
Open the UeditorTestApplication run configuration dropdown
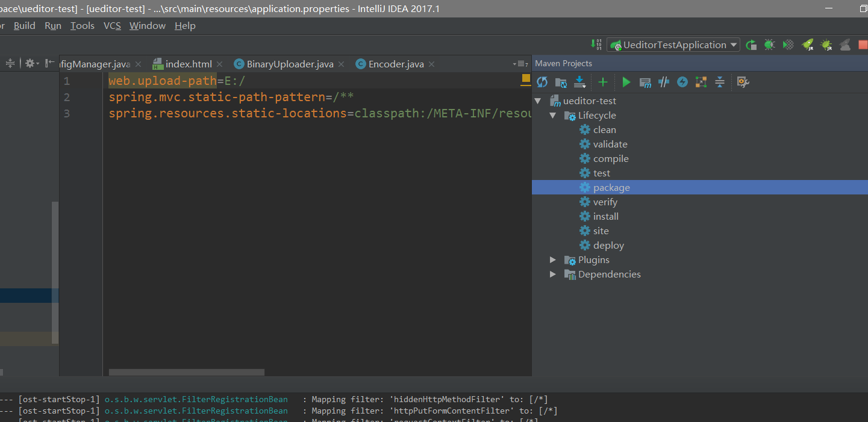pyautogui.click(x=674, y=45)
